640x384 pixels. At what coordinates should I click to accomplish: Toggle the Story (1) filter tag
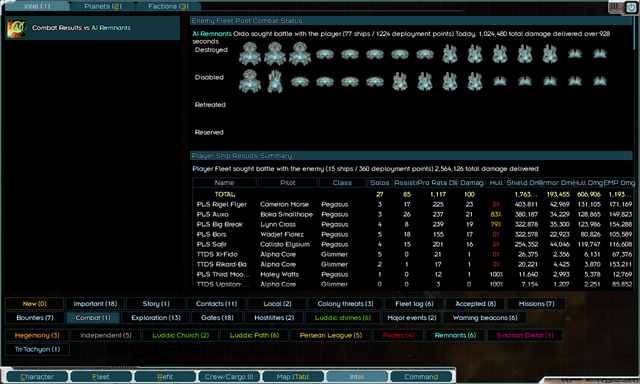pyautogui.click(x=156, y=304)
